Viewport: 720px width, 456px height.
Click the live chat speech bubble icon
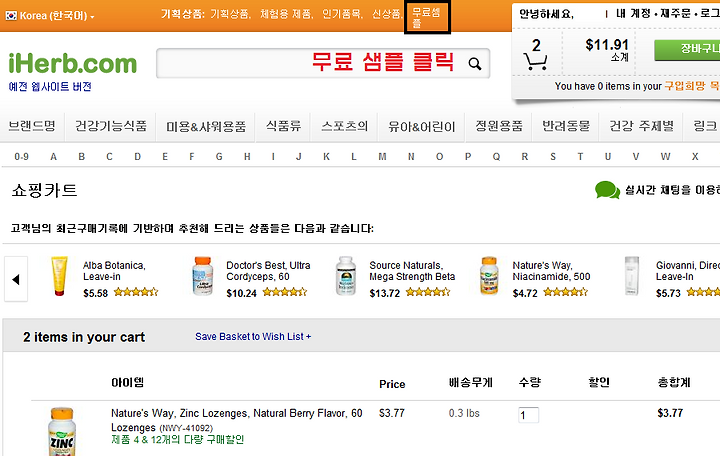point(607,190)
